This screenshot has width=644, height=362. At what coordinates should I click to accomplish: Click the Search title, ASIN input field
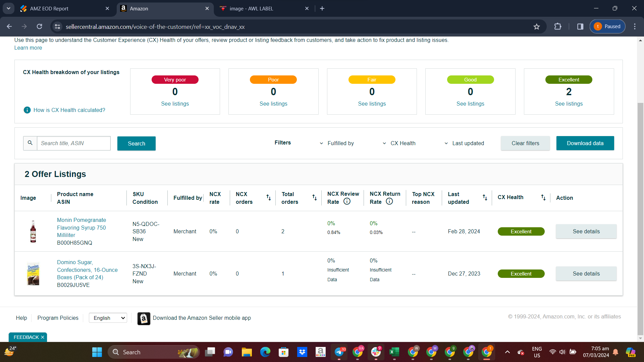[x=74, y=143]
